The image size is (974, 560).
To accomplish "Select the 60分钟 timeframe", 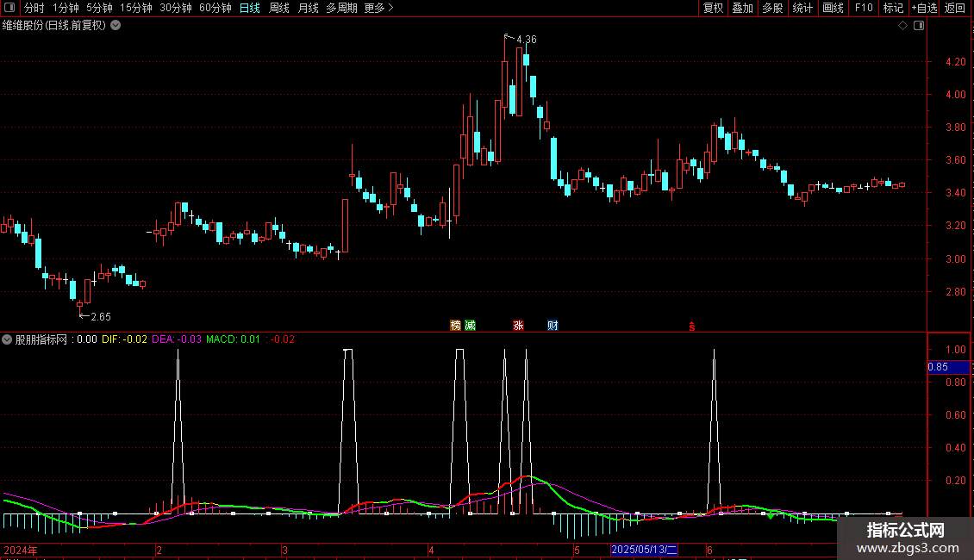I will click(x=215, y=8).
